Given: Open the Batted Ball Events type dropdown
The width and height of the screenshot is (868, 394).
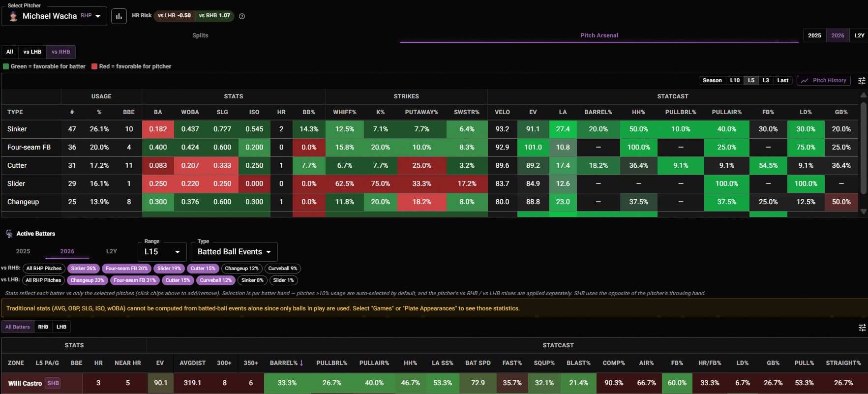Looking at the screenshot, I should coord(234,252).
